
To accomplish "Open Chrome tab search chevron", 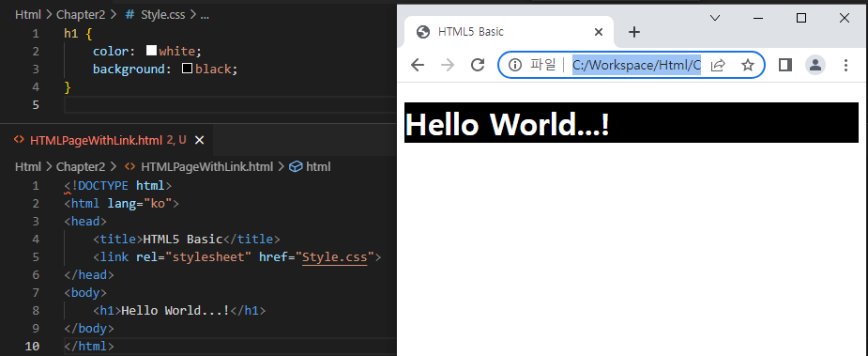I will (715, 18).
